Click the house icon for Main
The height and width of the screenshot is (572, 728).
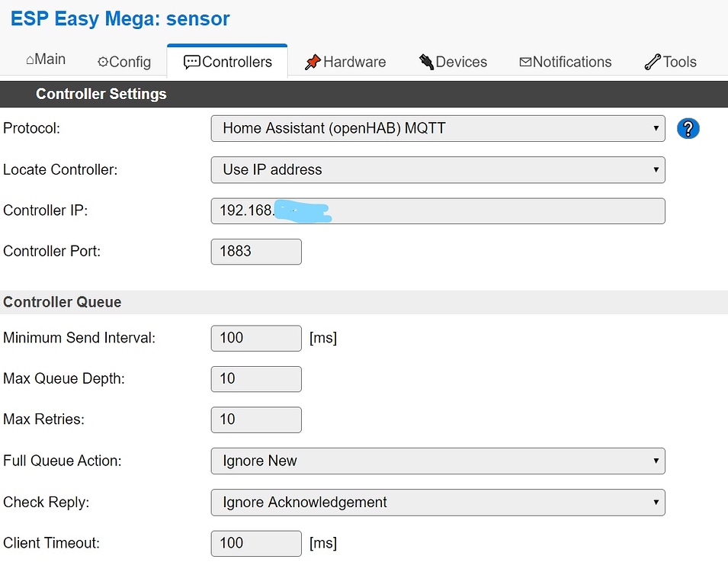coord(30,59)
